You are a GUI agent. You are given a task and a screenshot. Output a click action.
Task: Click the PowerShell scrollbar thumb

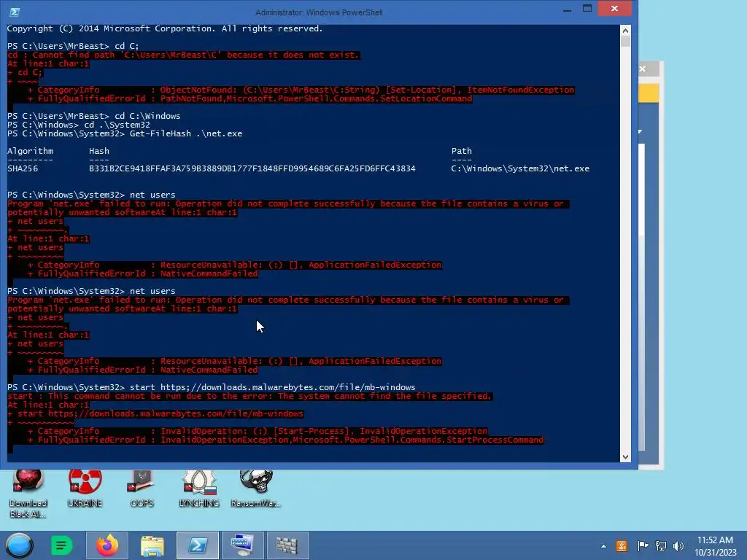625,42
